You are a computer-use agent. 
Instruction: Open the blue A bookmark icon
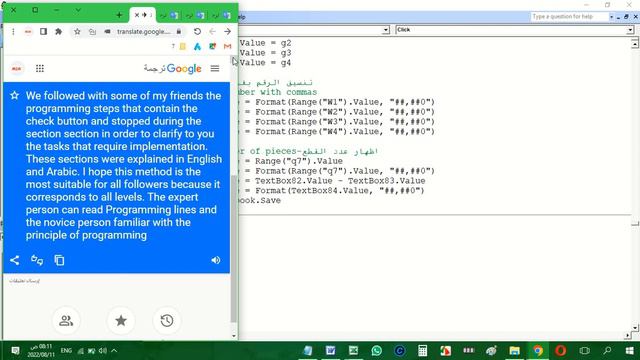(198, 47)
